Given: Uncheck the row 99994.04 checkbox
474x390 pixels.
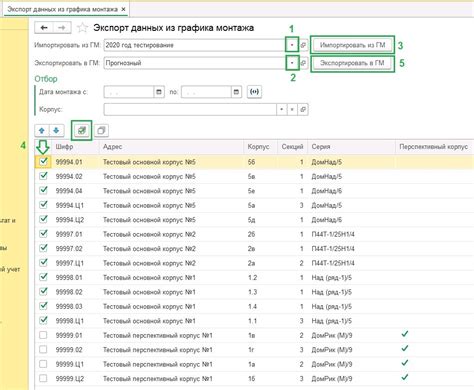Looking at the screenshot, I should 43,191.
